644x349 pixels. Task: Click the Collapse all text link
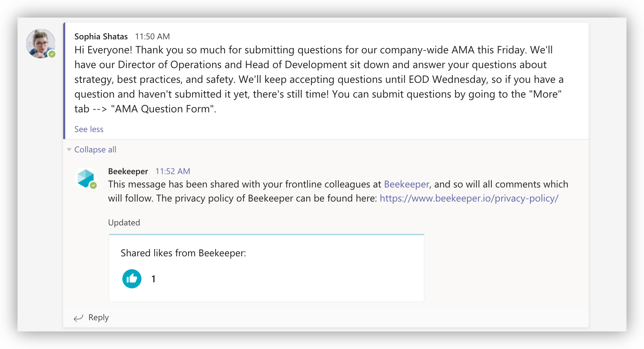(x=95, y=150)
